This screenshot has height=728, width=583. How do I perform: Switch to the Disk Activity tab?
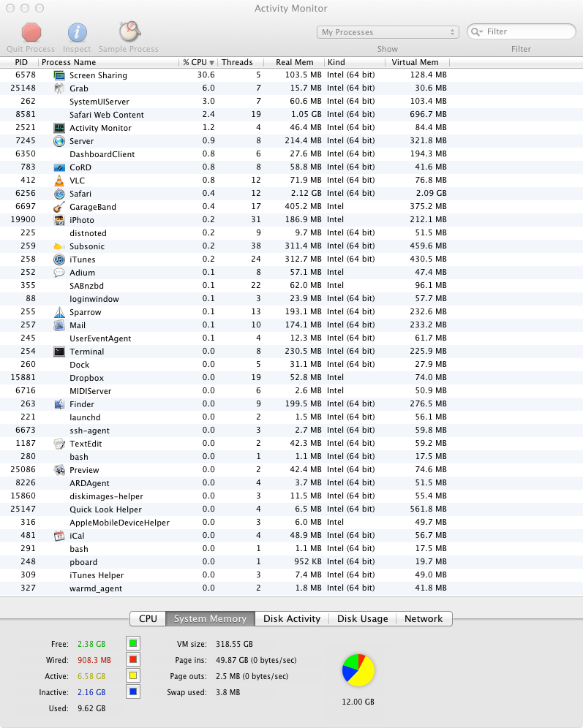click(292, 618)
